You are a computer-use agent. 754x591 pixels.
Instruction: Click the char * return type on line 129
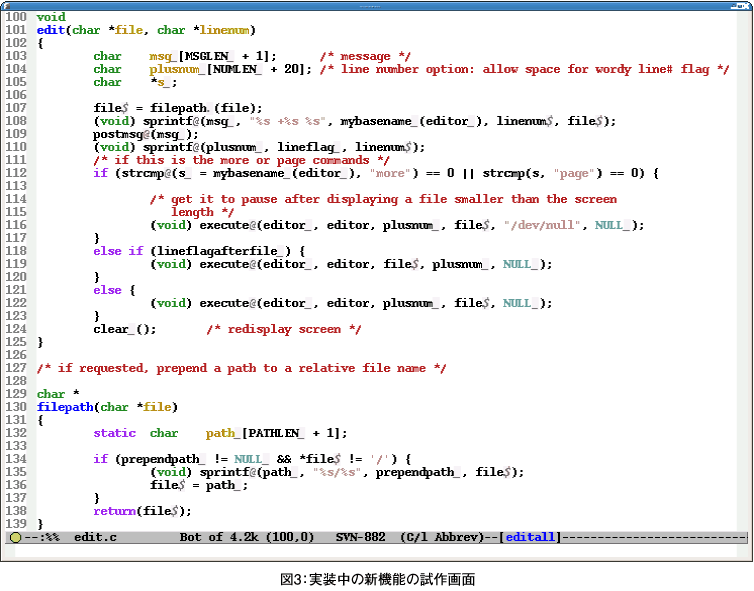[x=58, y=394]
